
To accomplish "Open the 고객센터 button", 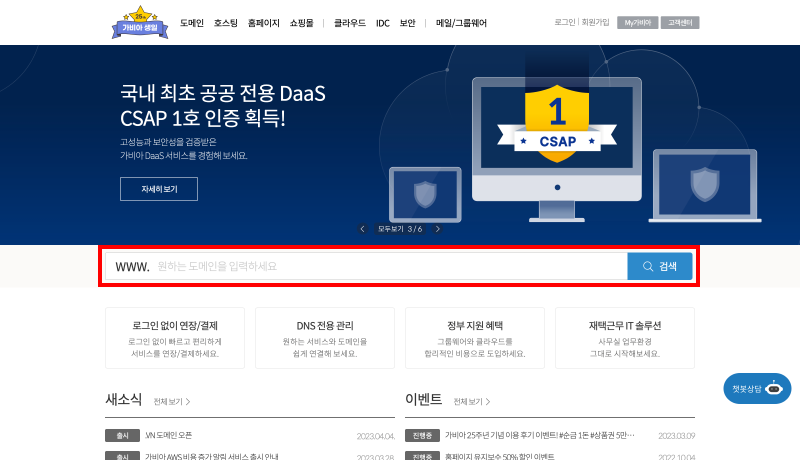I will coord(680,22).
